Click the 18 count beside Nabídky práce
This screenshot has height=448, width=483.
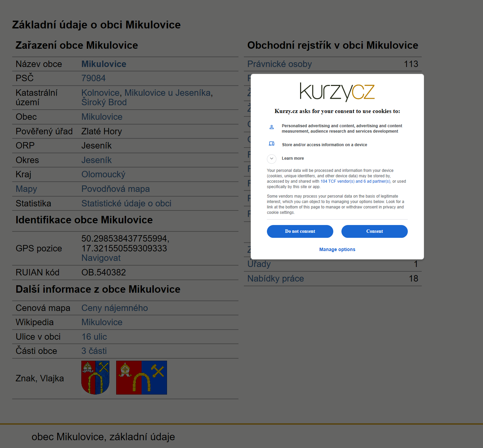(x=413, y=278)
